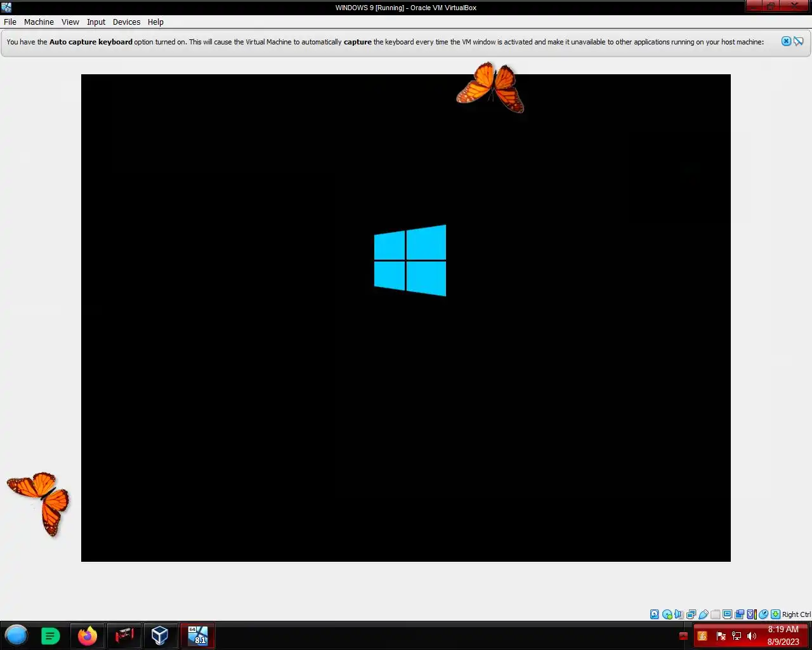The height and width of the screenshot is (650, 812).
Task: Click the VirtualBox window title bar icon
Action: click(6, 8)
